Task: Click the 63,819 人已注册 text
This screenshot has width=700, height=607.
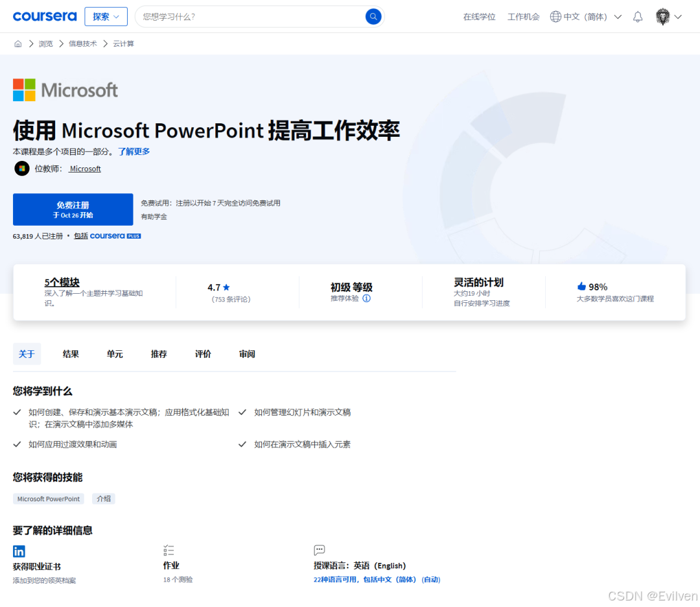Action: (x=38, y=236)
